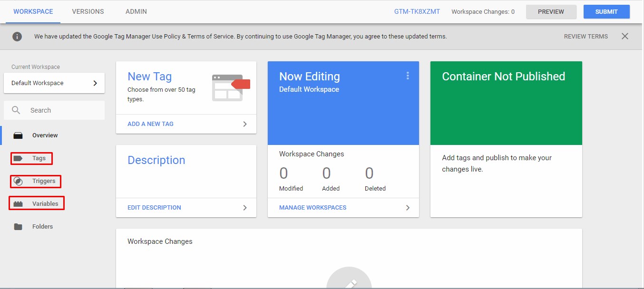Switch to the Admin tab
This screenshot has width=644, height=289.
[x=136, y=11]
